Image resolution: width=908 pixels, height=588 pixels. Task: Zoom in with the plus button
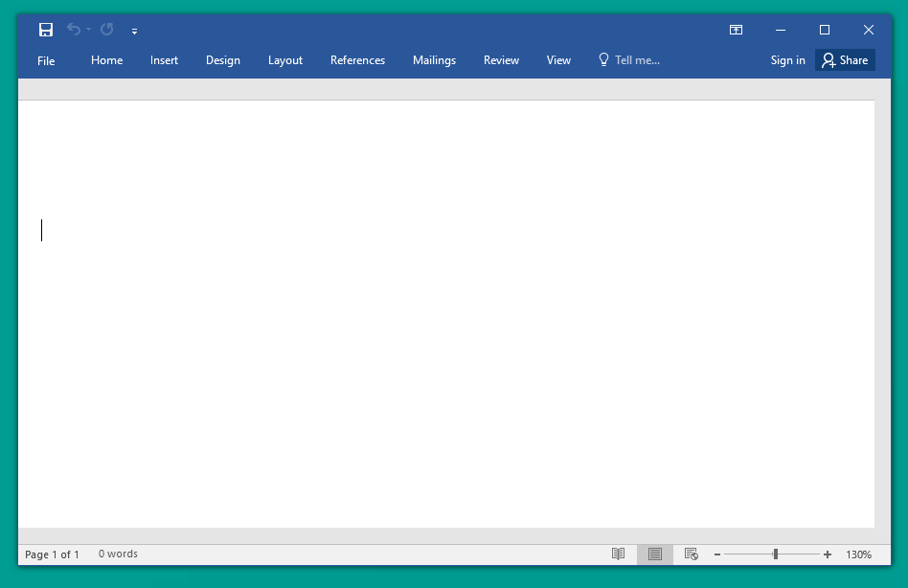pyautogui.click(x=828, y=554)
